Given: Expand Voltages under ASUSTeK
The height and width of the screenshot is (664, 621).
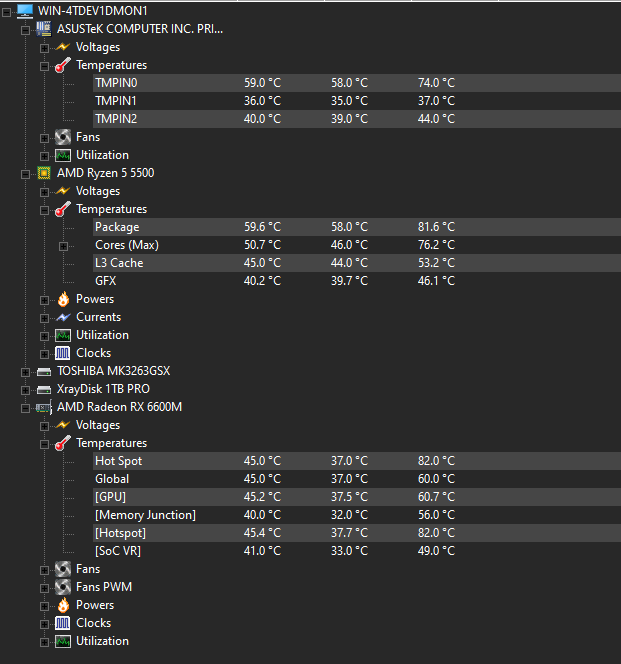Looking at the screenshot, I should (x=44, y=48).
